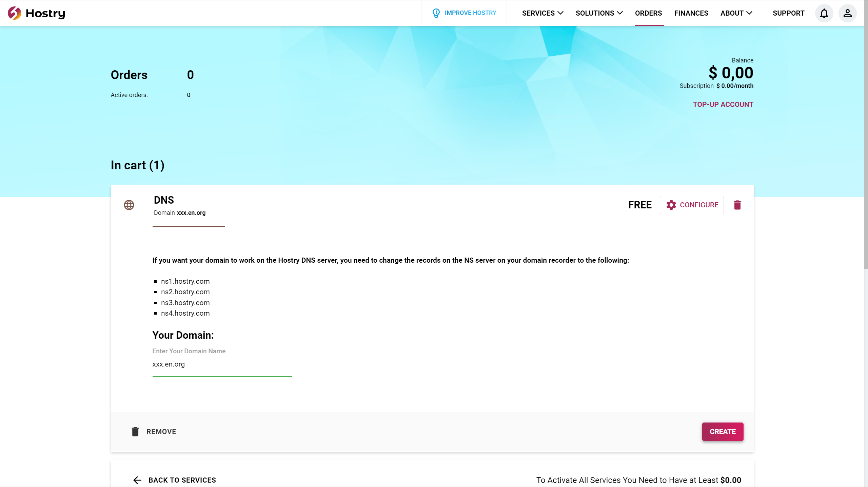The height and width of the screenshot is (487, 868).
Task: Open the user account profile icon
Action: click(x=847, y=13)
